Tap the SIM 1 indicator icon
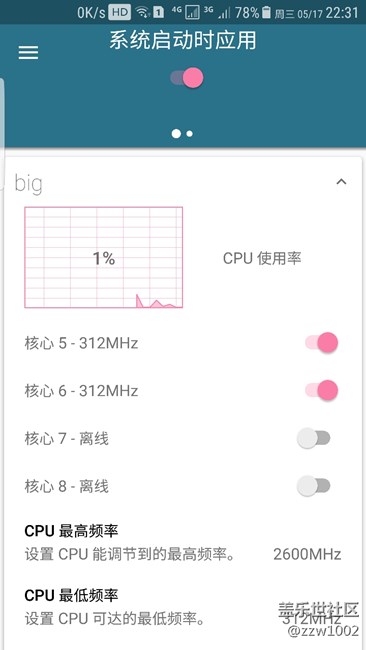Viewport: 366px width, 650px height. coord(158,13)
